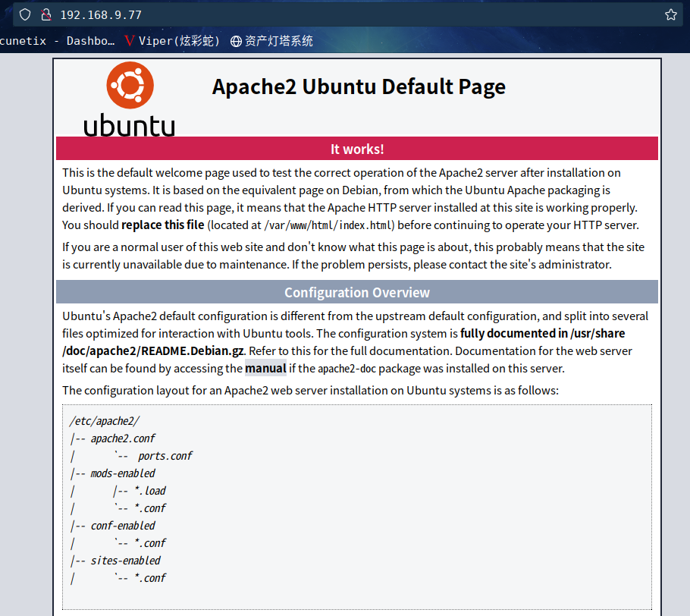Click the sites-enabled entry in tree
The width and height of the screenshot is (690, 616).
click(x=125, y=561)
